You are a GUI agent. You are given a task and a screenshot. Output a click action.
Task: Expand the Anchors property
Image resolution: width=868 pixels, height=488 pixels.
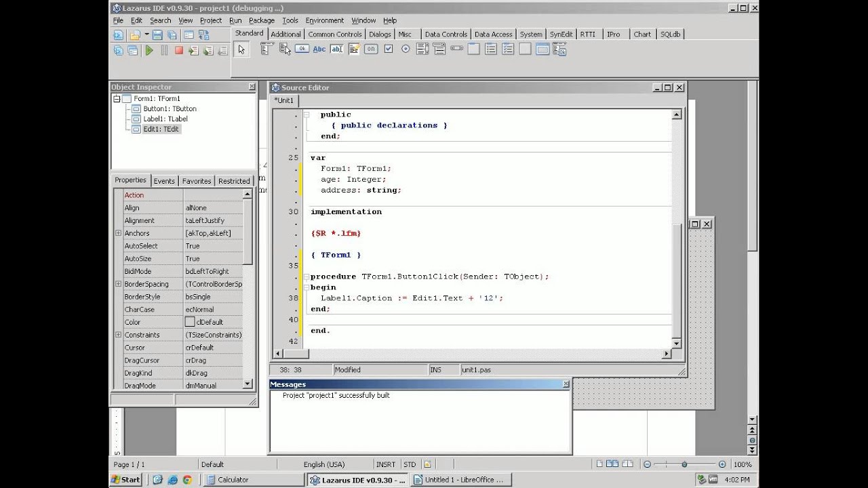118,233
